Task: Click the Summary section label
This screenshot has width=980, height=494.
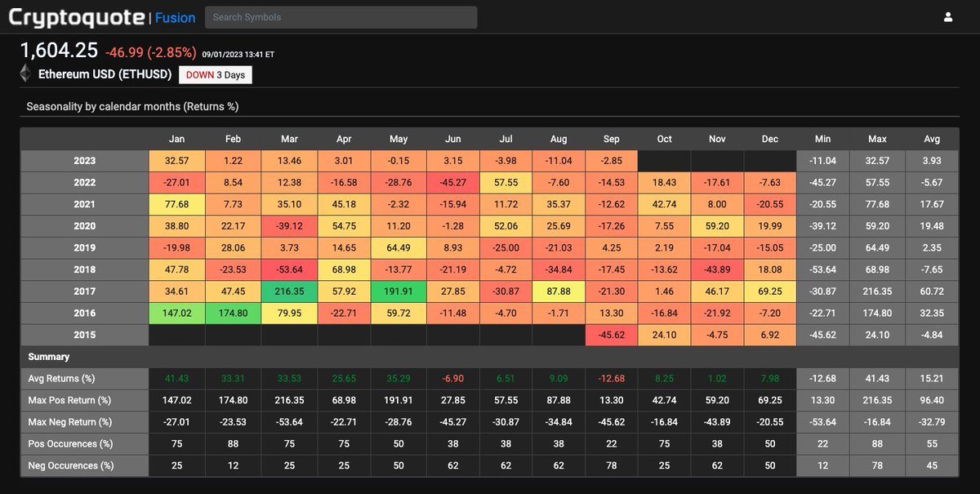Action: click(49, 357)
